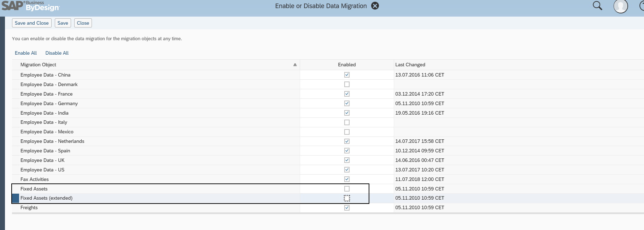The image size is (644, 230).
Task: Click the Enable or Disable Data Migration title
Action: click(321, 6)
